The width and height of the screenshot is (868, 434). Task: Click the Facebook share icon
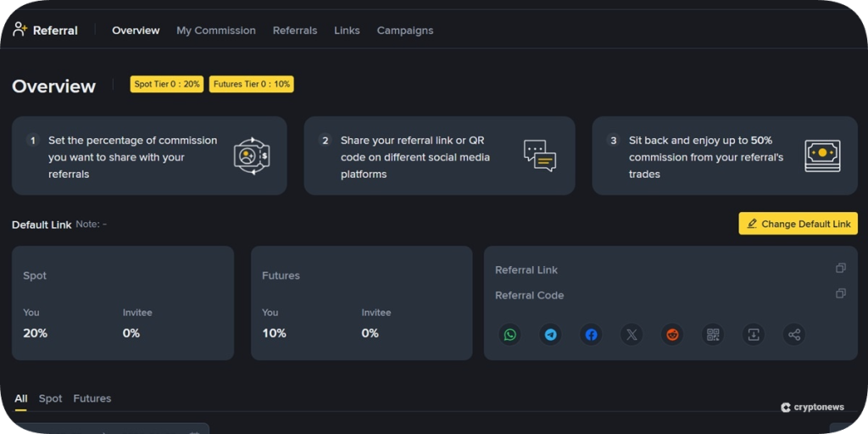(x=591, y=335)
